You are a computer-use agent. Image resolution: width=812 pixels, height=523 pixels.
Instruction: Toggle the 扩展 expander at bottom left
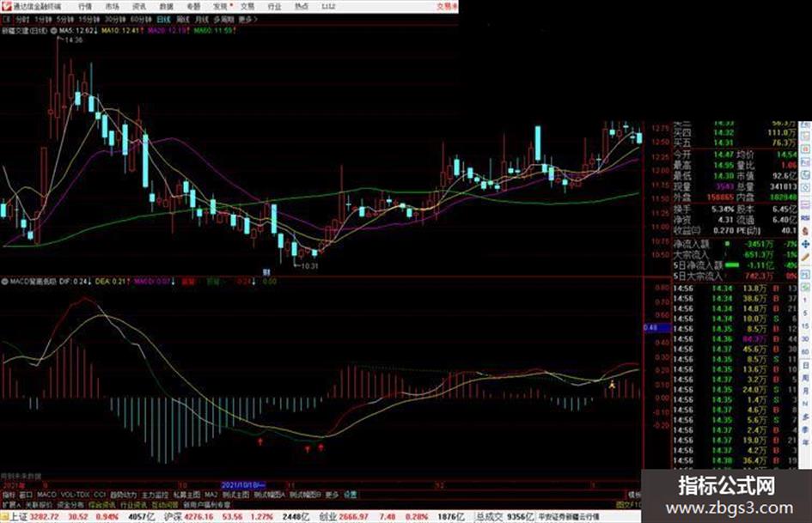point(10,504)
